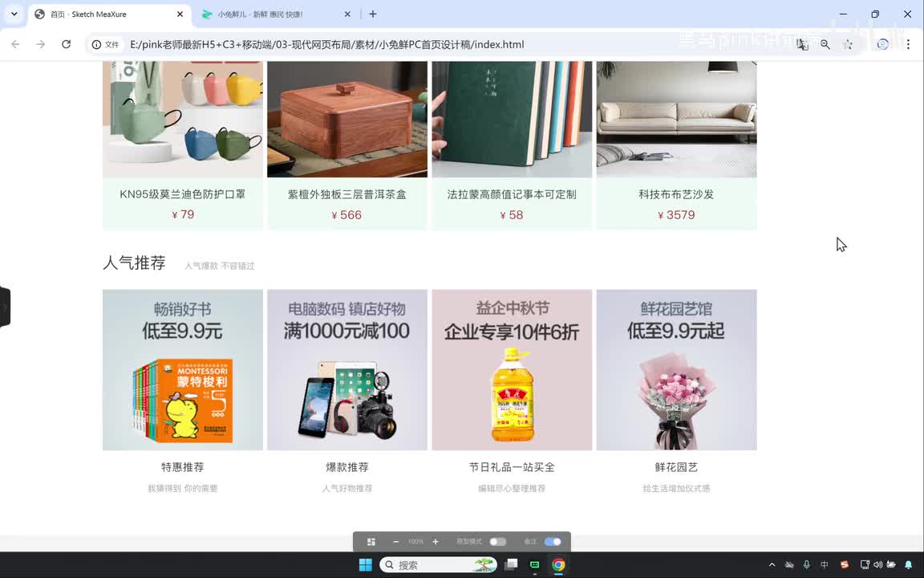Open the zoom indicator in address bar
This screenshot has height=578, width=924.
(x=825, y=44)
